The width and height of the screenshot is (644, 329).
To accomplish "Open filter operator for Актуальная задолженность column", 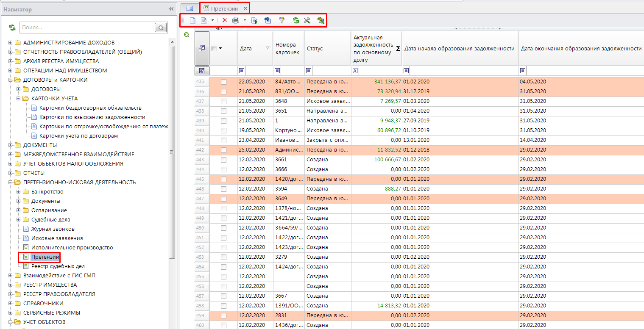I will click(356, 71).
